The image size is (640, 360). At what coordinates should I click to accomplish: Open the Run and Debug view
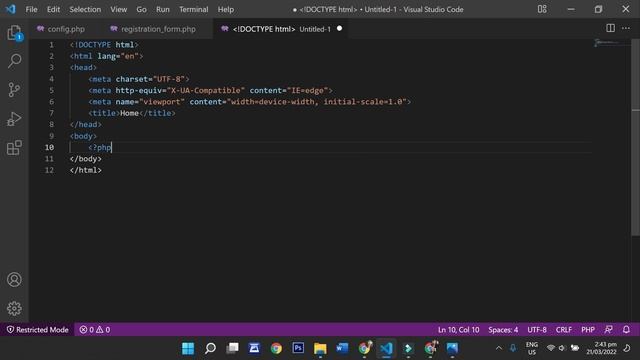14,119
